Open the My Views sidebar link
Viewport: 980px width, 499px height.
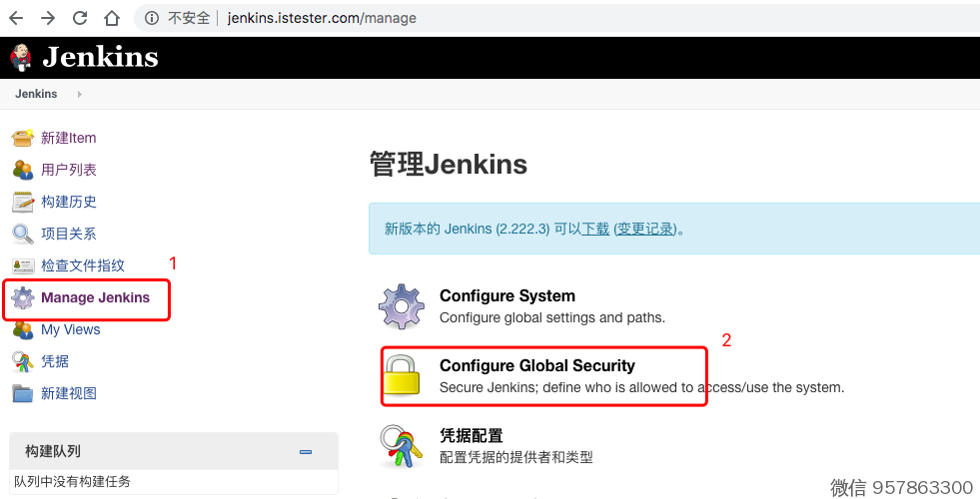click(x=70, y=329)
